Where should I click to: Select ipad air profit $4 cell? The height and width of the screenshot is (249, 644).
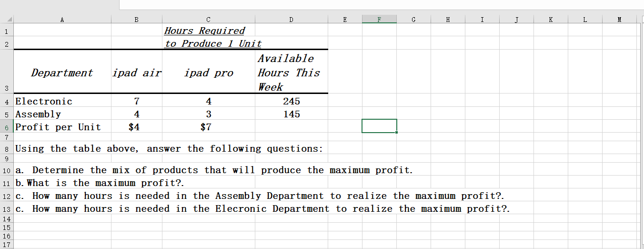136,127
